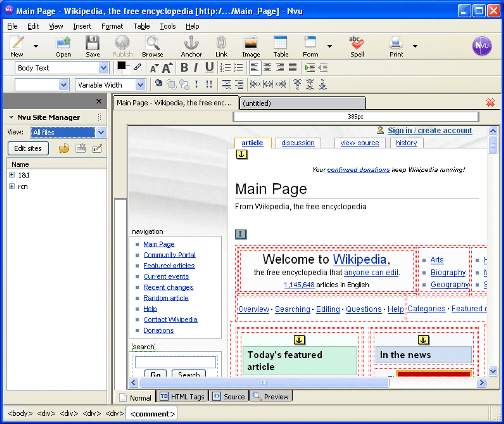
Task: Toggle bold formatting
Action: point(184,68)
